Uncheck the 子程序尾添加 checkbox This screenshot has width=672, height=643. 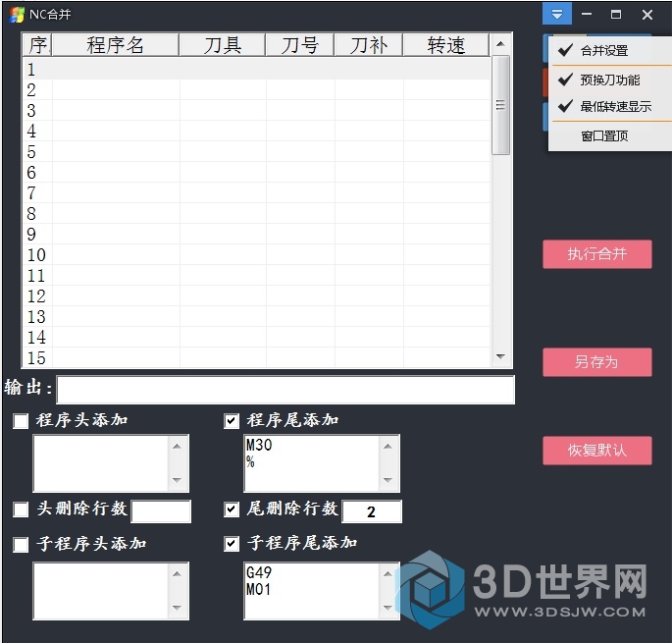[x=232, y=544]
